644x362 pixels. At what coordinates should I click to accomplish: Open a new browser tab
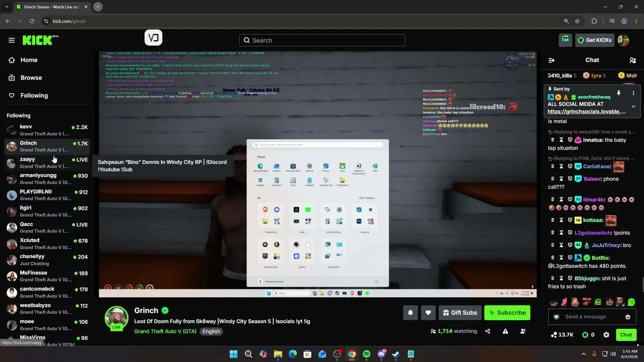[x=98, y=7]
